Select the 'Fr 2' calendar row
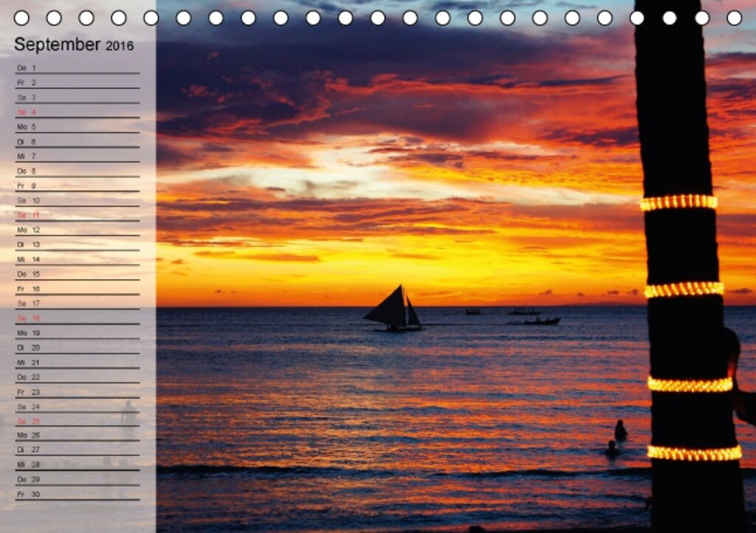756x533 pixels. point(77,83)
